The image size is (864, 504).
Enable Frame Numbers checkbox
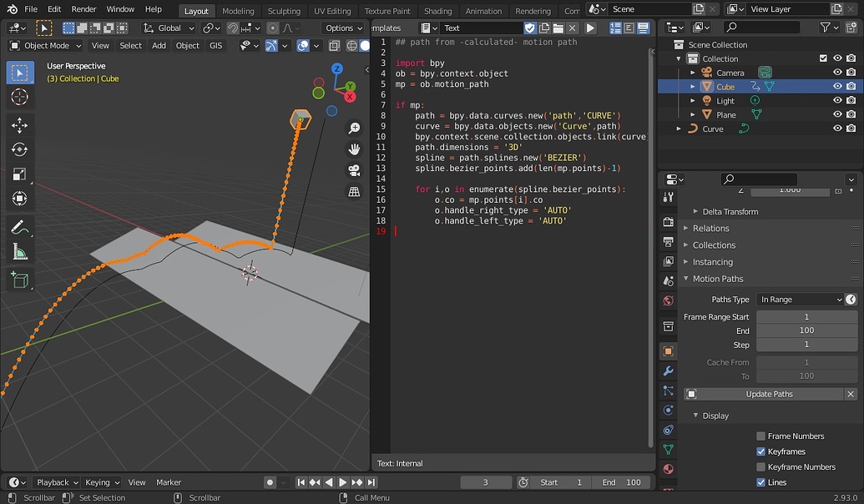click(761, 436)
